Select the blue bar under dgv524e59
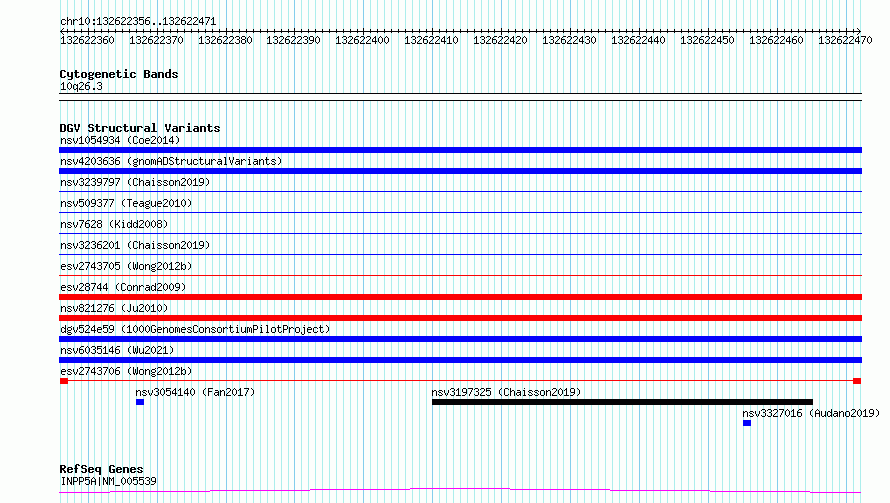This screenshot has width=890, height=503. point(460,339)
